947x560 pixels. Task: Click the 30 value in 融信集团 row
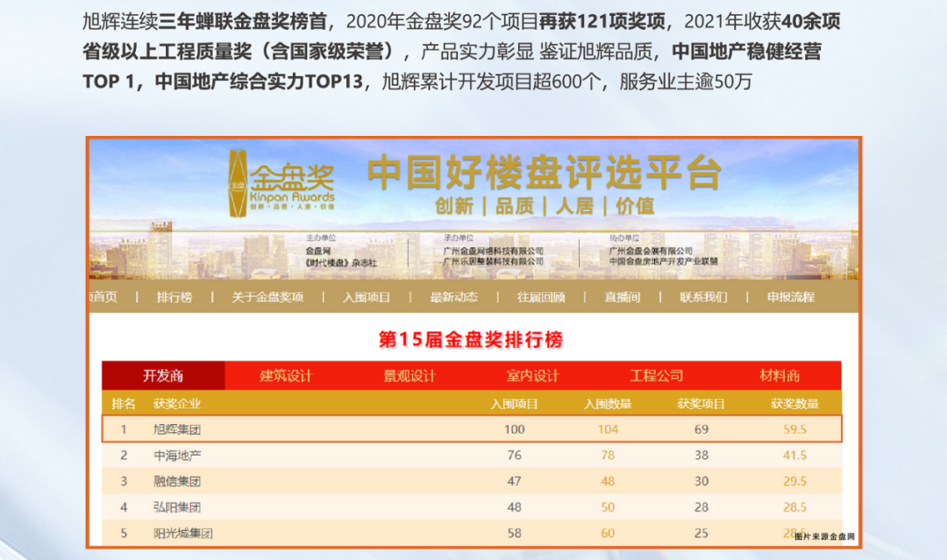(701, 481)
